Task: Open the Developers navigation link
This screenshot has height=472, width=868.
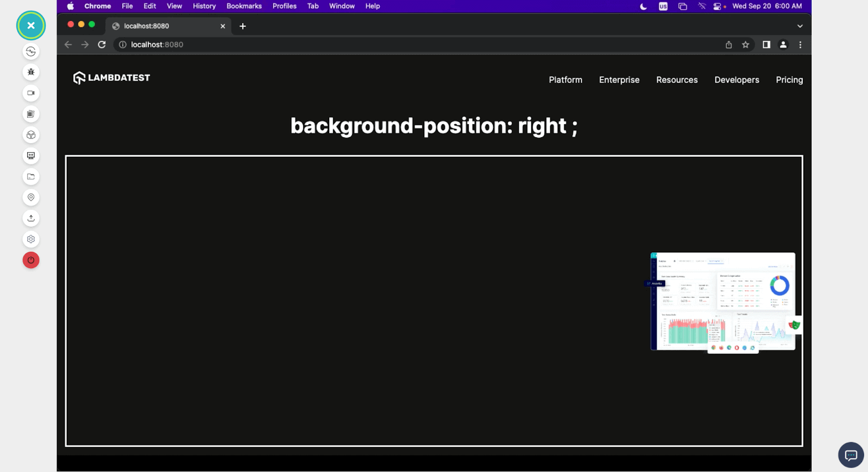Action: 737,80
